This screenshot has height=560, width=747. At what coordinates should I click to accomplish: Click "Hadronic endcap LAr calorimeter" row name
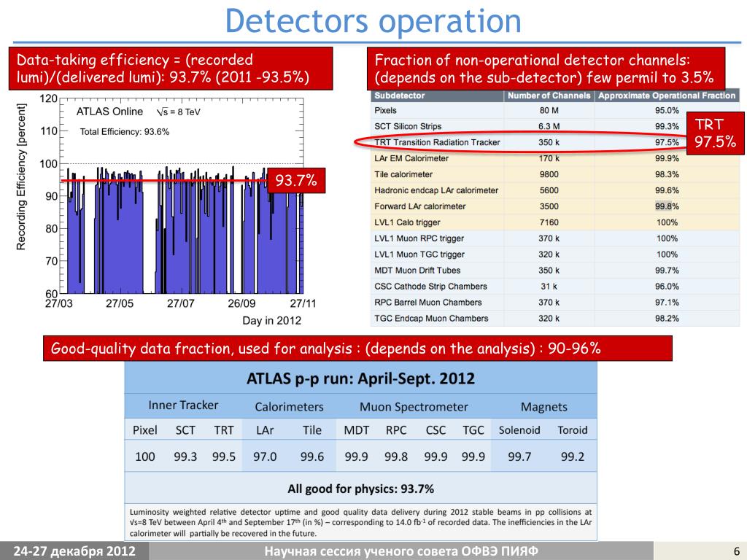coord(436,190)
